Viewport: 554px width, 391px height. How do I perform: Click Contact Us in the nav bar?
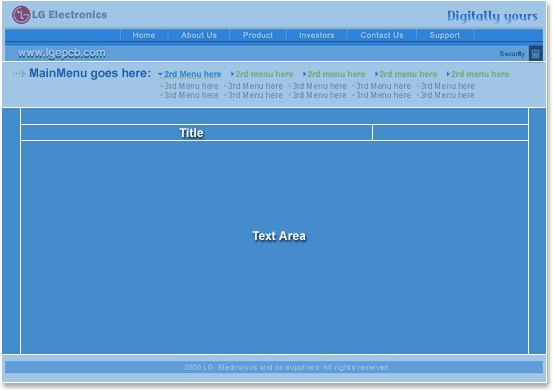[x=382, y=35]
